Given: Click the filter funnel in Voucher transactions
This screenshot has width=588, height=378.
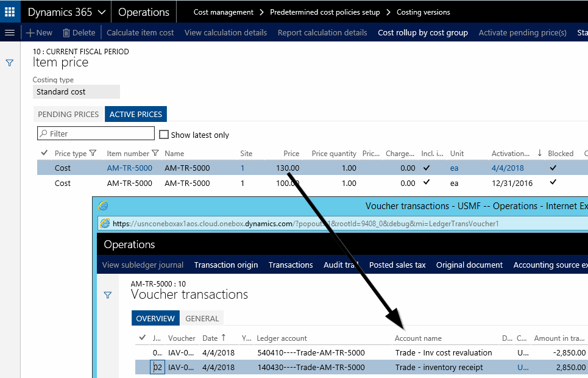Looking at the screenshot, I should (108, 295).
